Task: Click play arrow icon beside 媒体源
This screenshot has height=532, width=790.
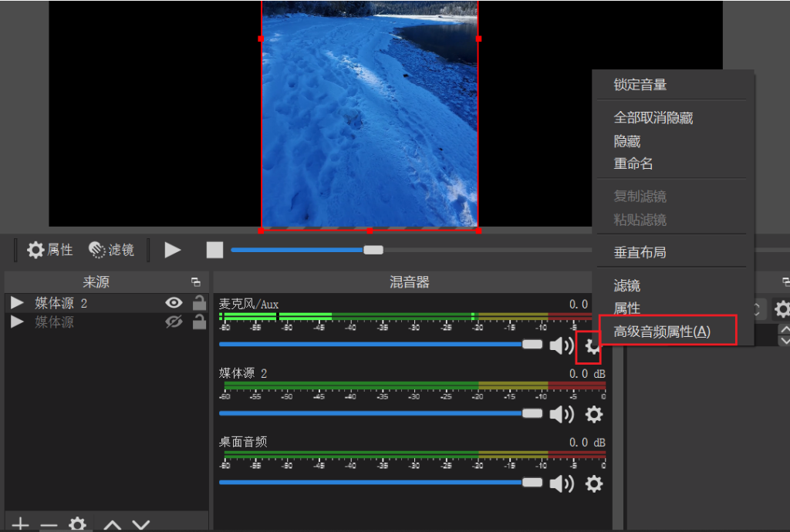Action: click(x=17, y=322)
